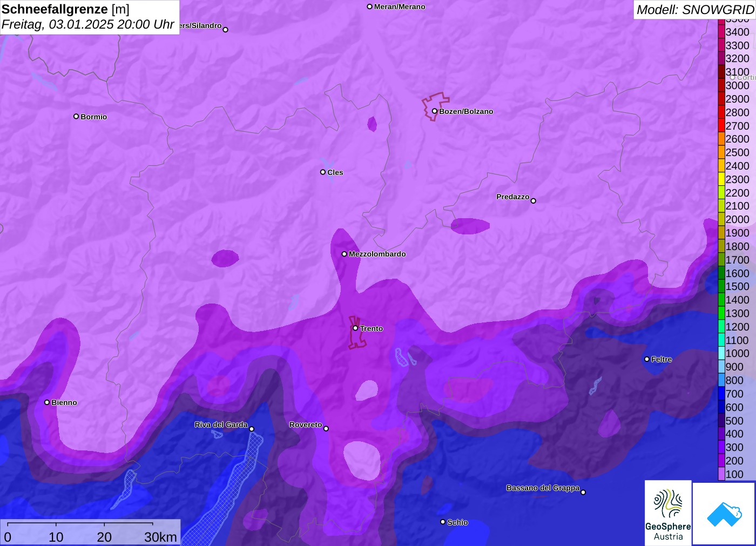Select the Bassano del Grappa marker

coord(583,492)
